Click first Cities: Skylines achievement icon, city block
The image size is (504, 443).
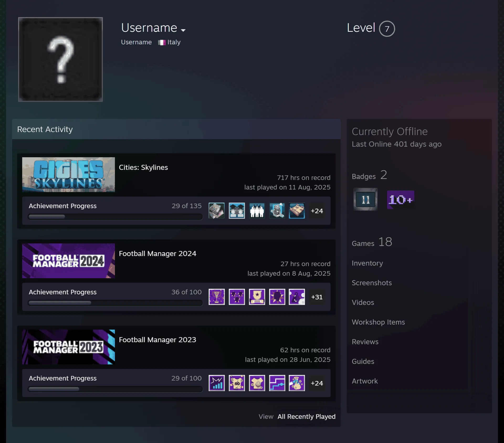pyautogui.click(x=217, y=210)
